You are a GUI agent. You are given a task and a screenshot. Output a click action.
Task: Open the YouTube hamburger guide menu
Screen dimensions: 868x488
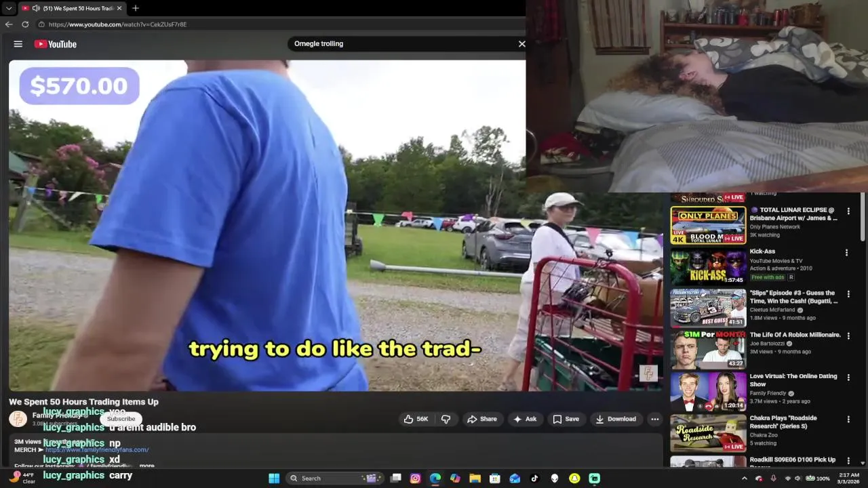[x=18, y=44]
